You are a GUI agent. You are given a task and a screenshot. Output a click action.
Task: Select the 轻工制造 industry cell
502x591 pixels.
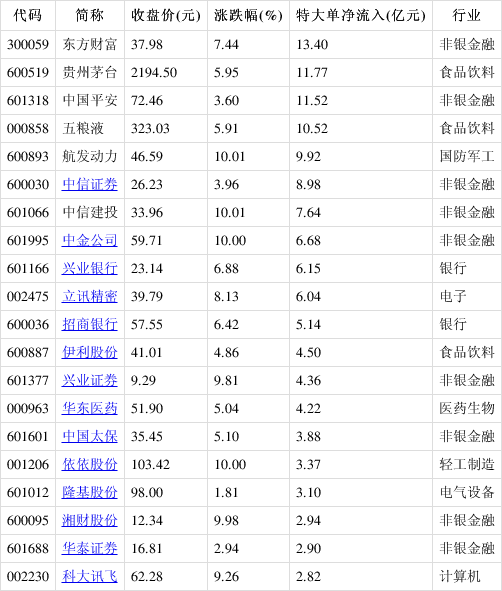[x=467, y=464]
